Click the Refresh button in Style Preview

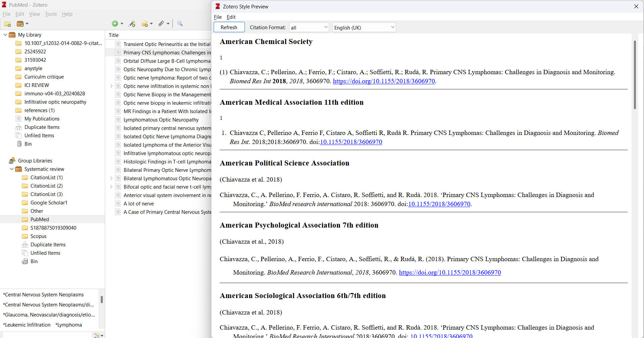pyautogui.click(x=229, y=28)
